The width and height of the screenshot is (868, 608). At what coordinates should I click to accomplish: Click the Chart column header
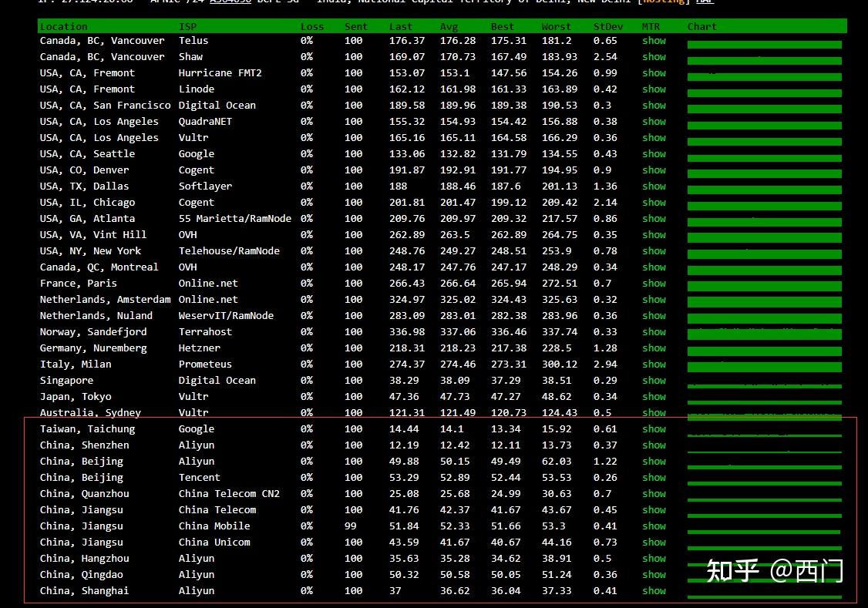(x=702, y=26)
